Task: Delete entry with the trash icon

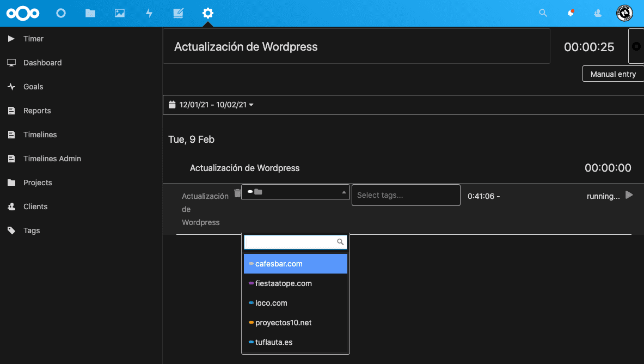Action: [237, 193]
